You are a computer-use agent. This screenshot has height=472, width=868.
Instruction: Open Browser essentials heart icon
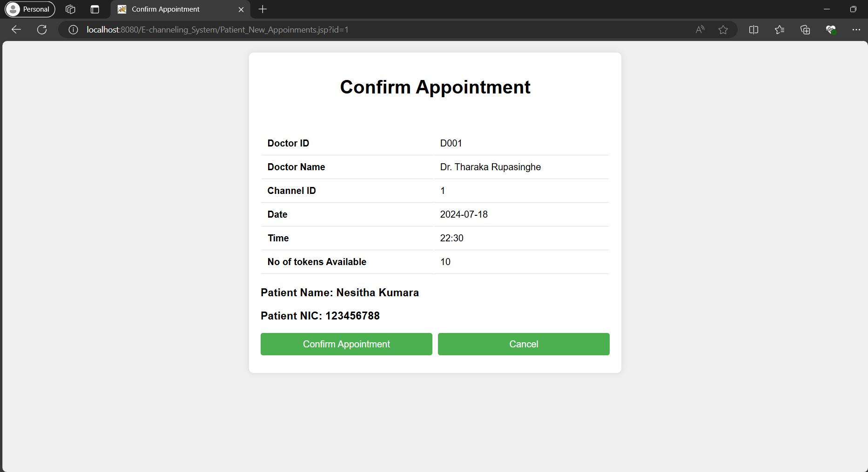(831, 30)
